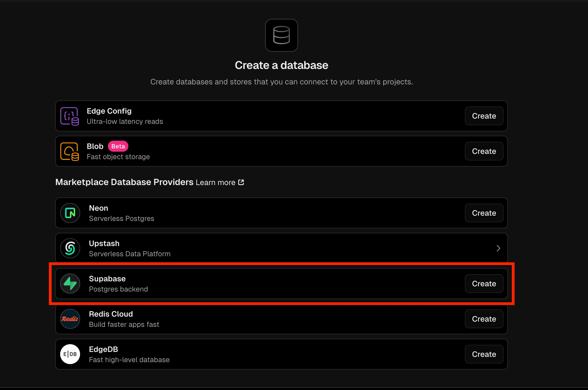The image size is (588, 390).
Task: Click the Edge Config purple icon
Action: click(x=70, y=116)
